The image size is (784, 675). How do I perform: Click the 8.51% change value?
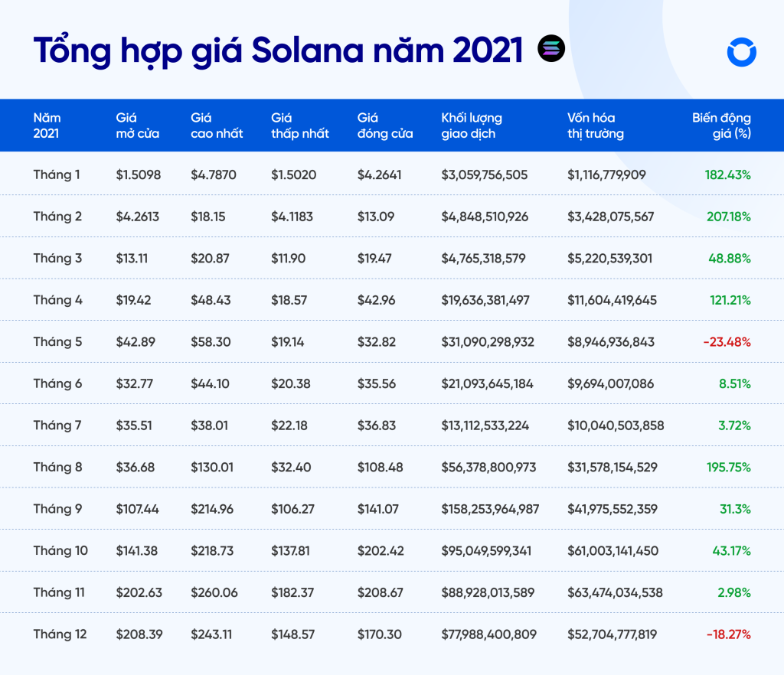[x=735, y=383]
